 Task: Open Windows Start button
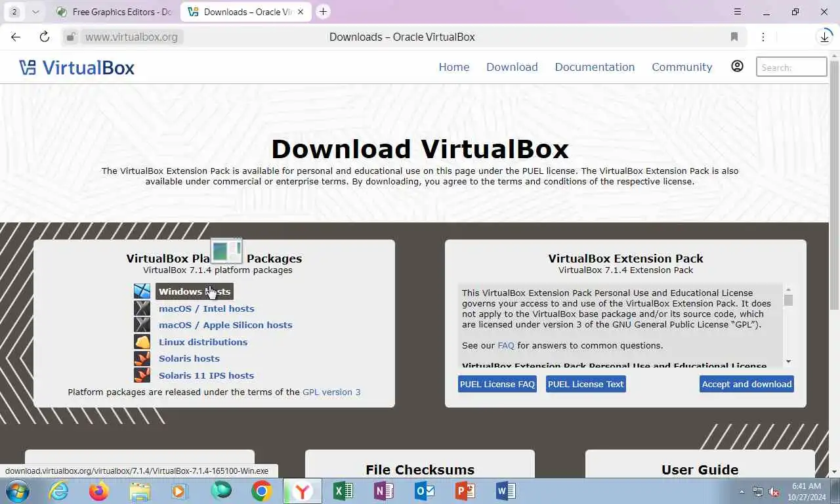tap(18, 491)
